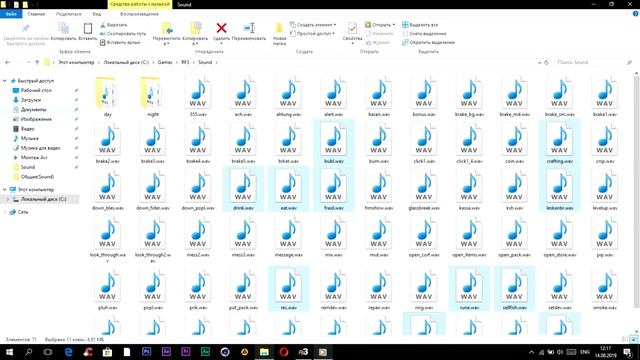Switch to the 'Поделиться' ribbon tab

click(x=69, y=14)
